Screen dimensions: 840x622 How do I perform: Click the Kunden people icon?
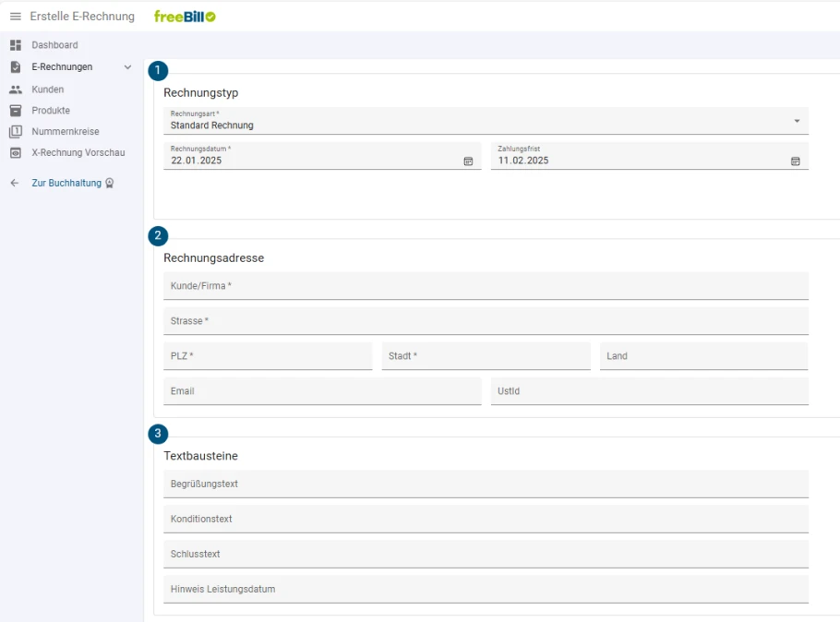[x=15, y=90]
